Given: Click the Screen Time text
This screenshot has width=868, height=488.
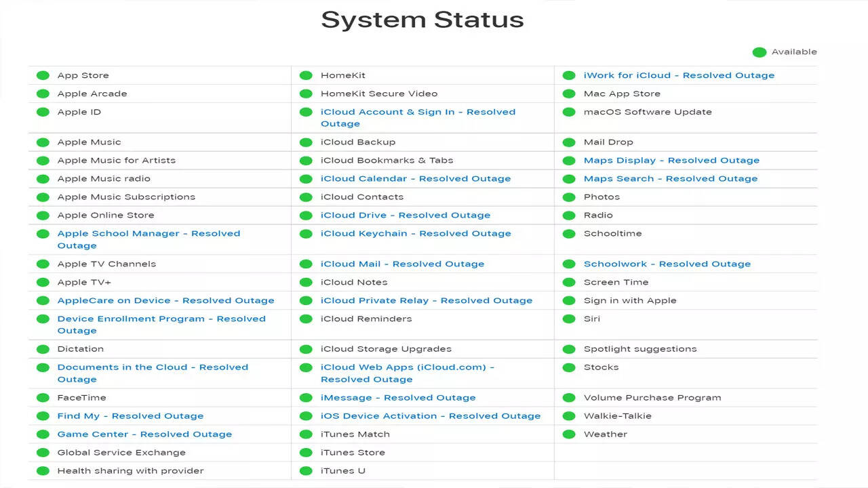Looking at the screenshot, I should [x=616, y=283].
